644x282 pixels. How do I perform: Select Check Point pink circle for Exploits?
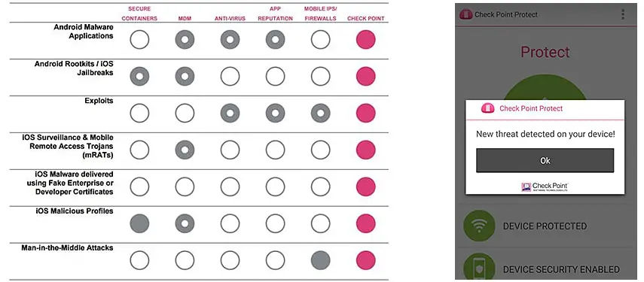365,113
